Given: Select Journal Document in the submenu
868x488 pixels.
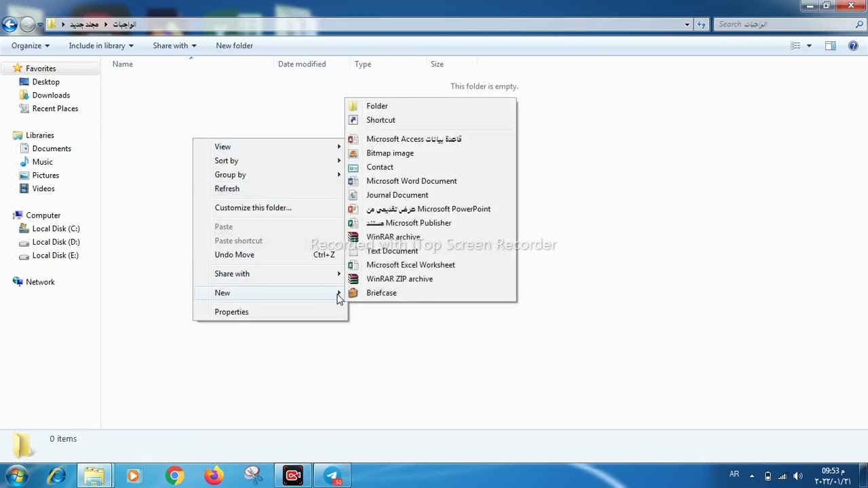Looking at the screenshot, I should pyautogui.click(x=431, y=195).
